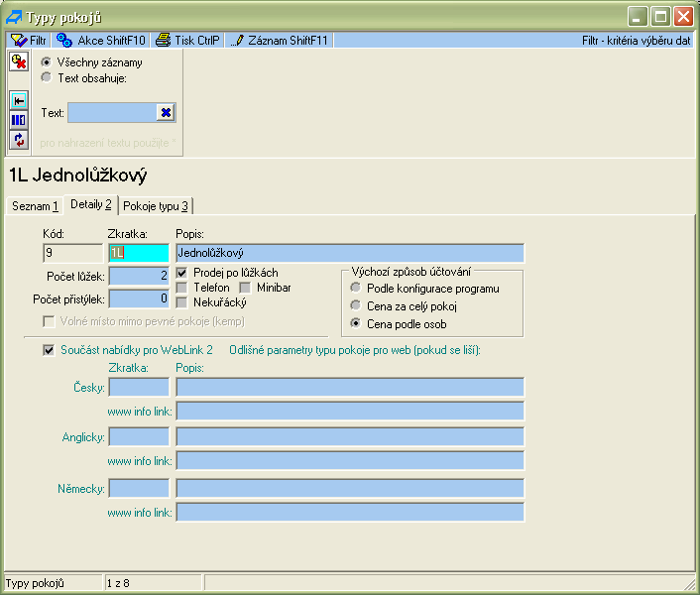Click the Německy www info link field
Screen dimensions: 700x595
(x=350, y=513)
